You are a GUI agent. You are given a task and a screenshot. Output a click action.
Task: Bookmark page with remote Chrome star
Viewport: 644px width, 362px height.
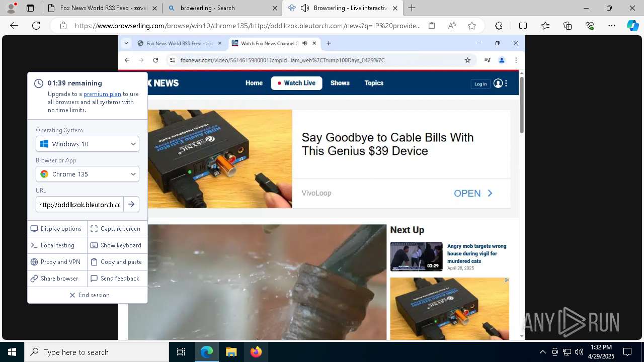coord(467,60)
